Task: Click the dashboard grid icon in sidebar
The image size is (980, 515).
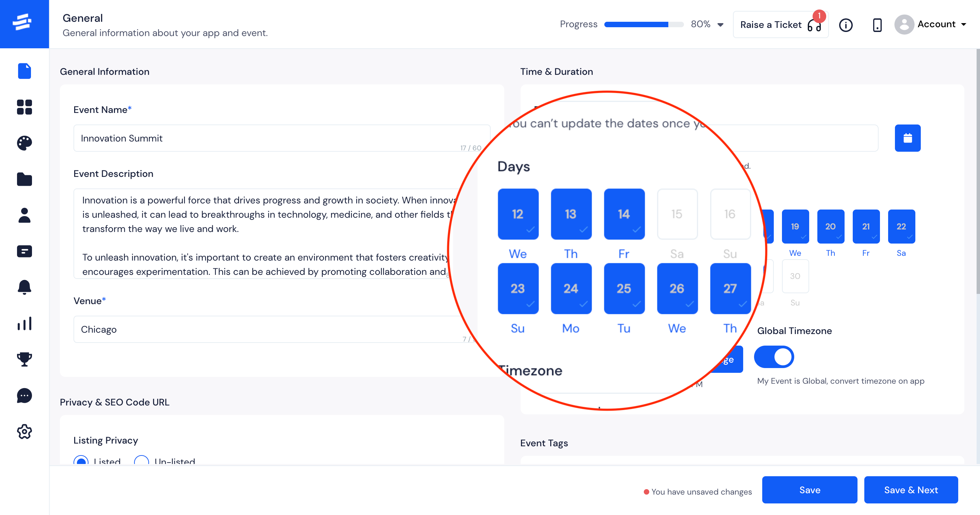Action: point(24,107)
